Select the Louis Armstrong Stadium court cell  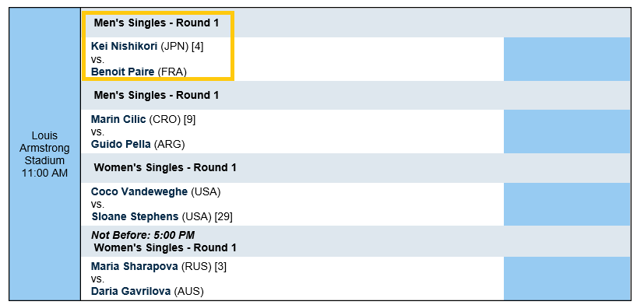(44, 154)
